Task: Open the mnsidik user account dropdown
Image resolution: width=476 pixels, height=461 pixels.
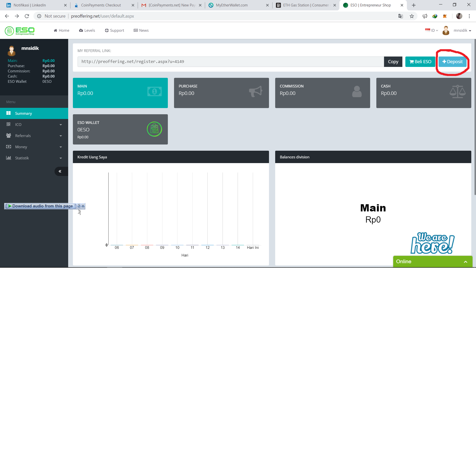Action: [x=462, y=30]
